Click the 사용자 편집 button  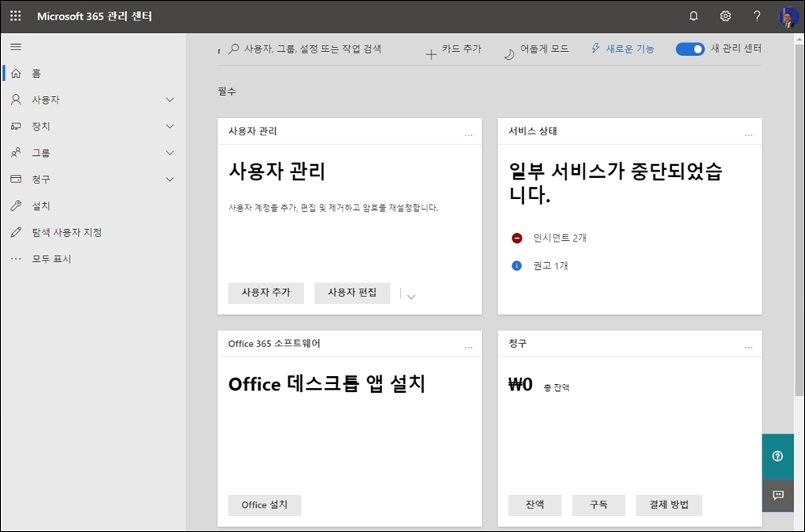(352, 293)
